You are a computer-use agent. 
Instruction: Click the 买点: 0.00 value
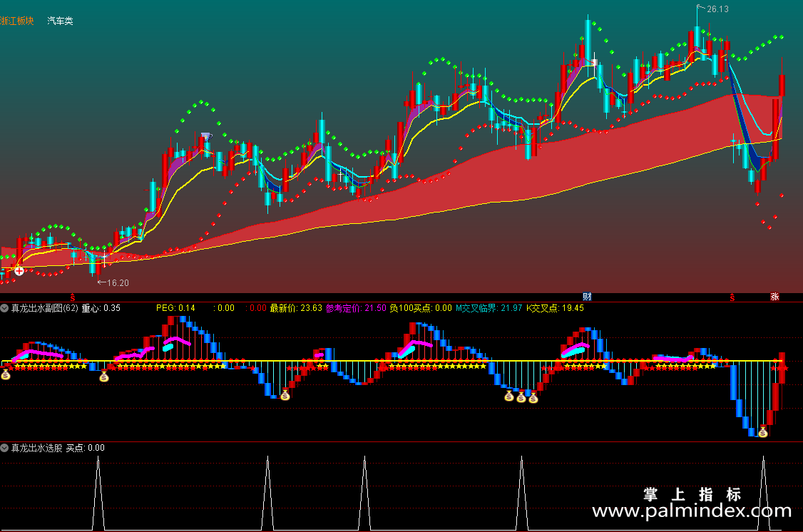[86, 448]
